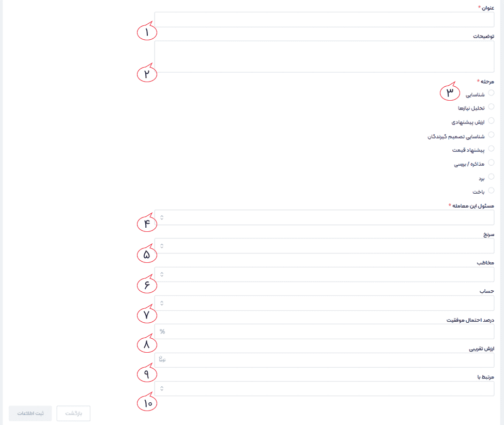Open the مرتبط با dropdown

click(x=324, y=388)
